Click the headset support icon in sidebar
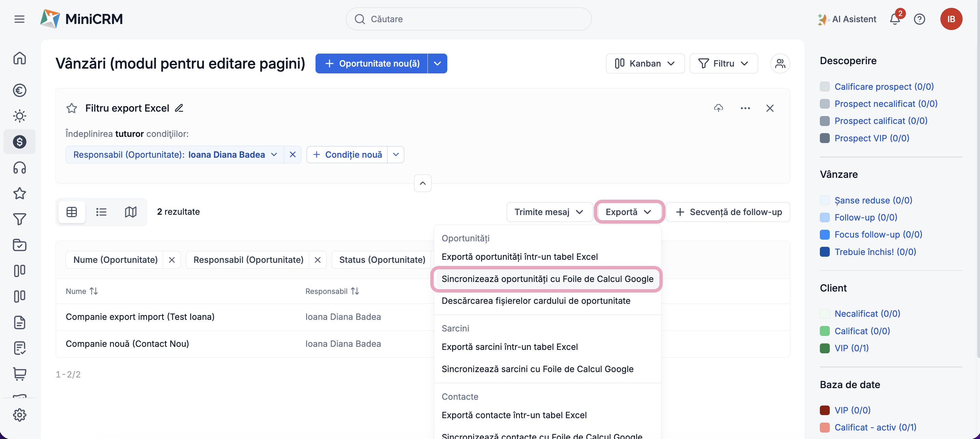The image size is (980, 439). (x=19, y=168)
